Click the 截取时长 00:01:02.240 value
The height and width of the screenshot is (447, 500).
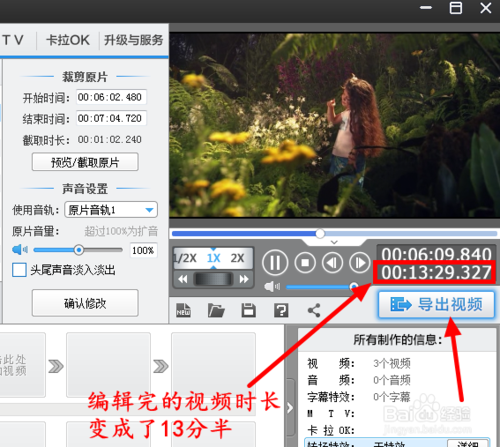click(x=110, y=139)
